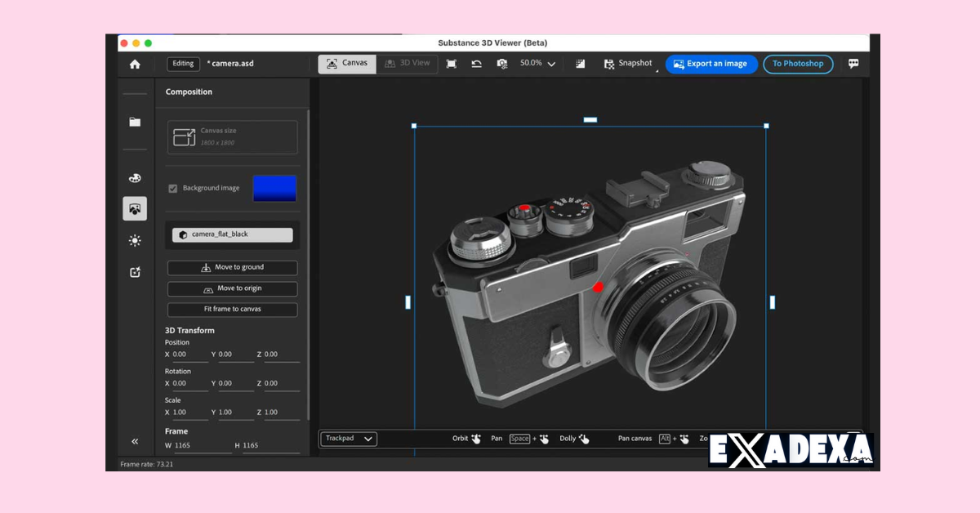Select the Lighting panel sun icon
This screenshot has width=980, height=513.
point(135,240)
